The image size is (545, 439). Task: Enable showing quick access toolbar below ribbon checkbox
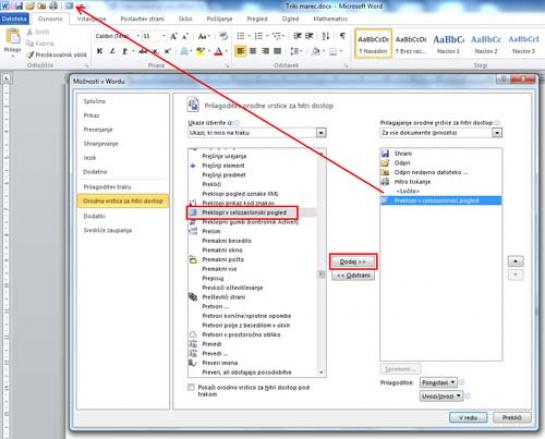tap(191, 387)
